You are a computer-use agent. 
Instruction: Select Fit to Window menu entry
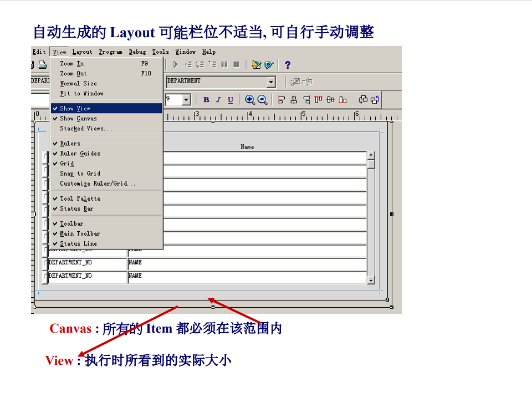coord(106,93)
